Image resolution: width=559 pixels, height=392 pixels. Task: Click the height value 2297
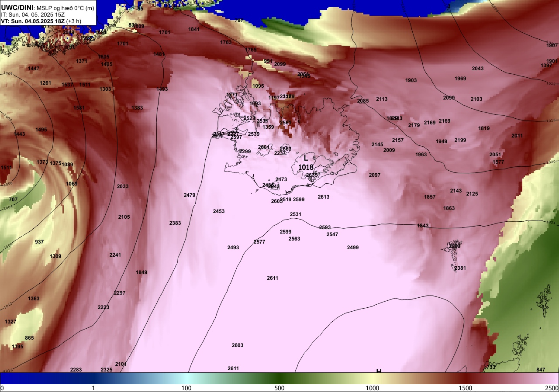[120, 293]
